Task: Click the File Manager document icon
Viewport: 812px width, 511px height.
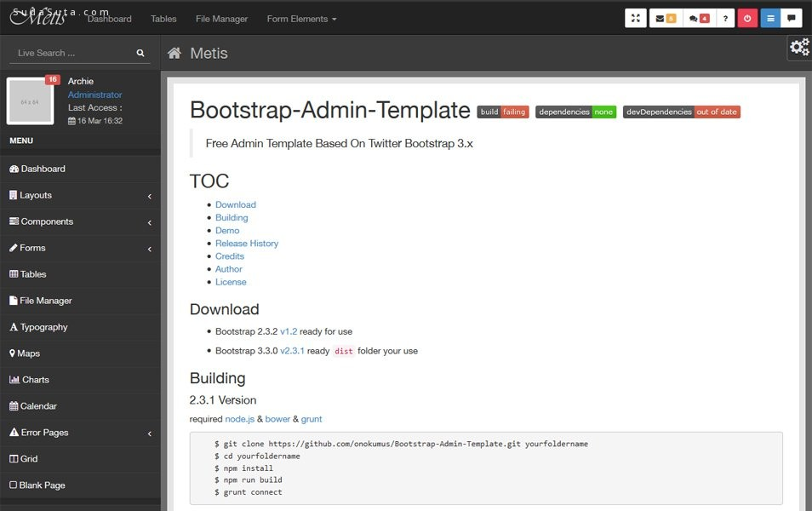Action: [14, 301]
